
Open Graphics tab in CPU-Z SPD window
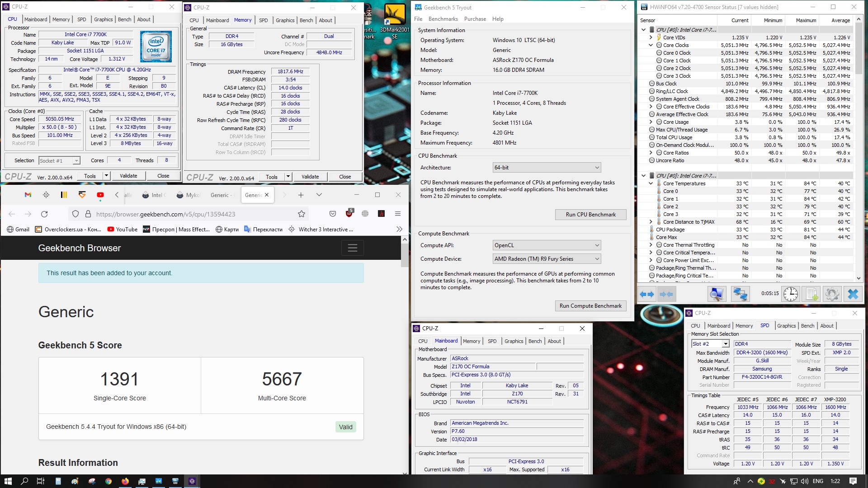(787, 326)
